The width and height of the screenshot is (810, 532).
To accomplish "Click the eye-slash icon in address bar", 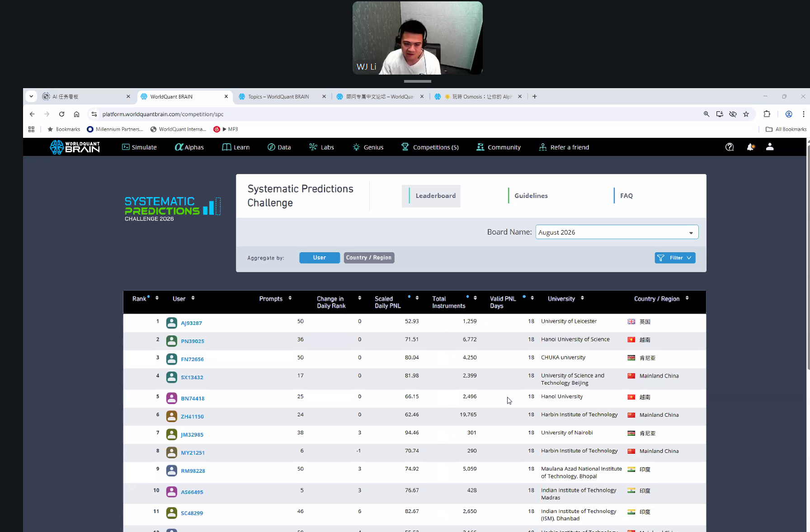I will point(733,114).
